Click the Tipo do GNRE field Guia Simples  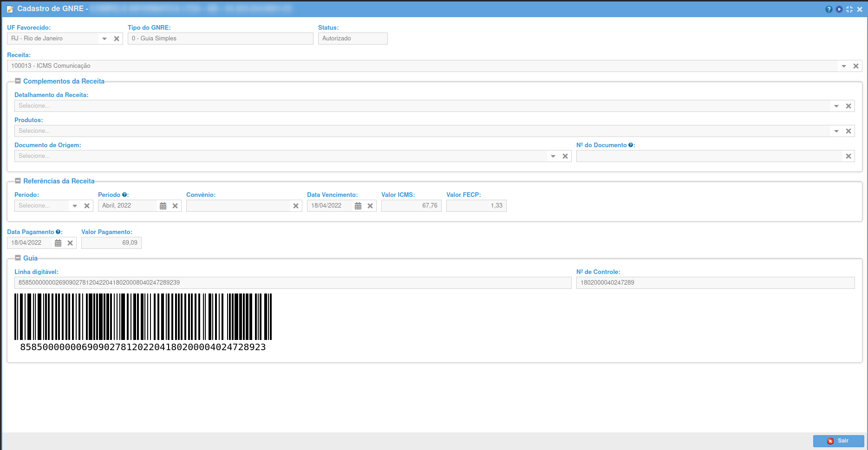pos(221,39)
